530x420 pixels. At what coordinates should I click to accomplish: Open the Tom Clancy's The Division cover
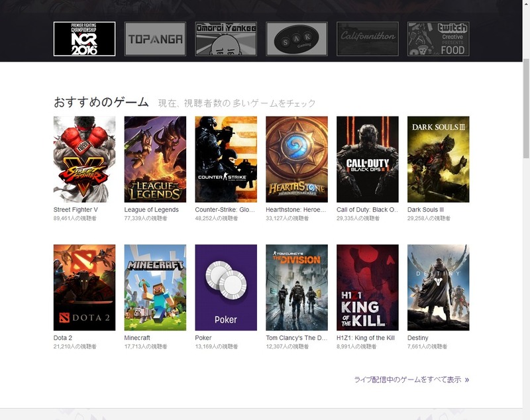coord(297,288)
